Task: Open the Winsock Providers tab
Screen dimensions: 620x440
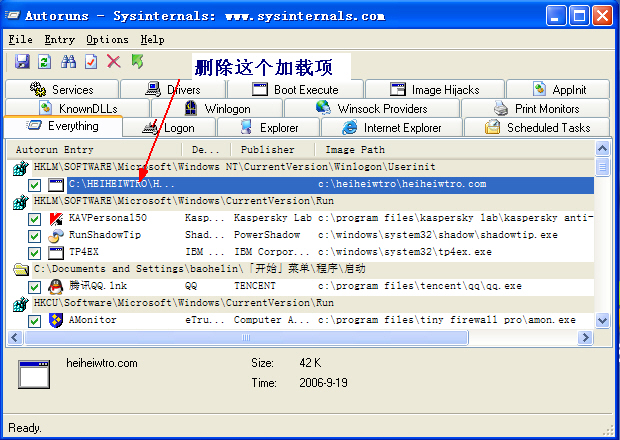Action: pyautogui.click(x=372, y=108)
